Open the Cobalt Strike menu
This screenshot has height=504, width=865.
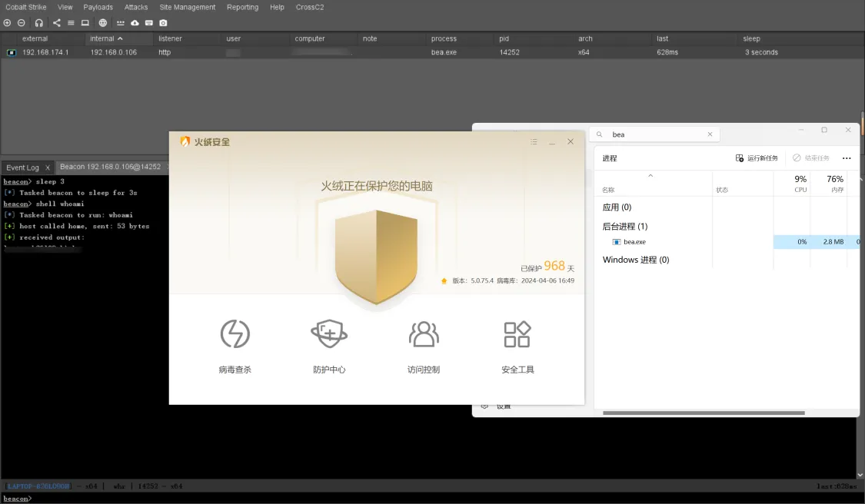point(26,7)
